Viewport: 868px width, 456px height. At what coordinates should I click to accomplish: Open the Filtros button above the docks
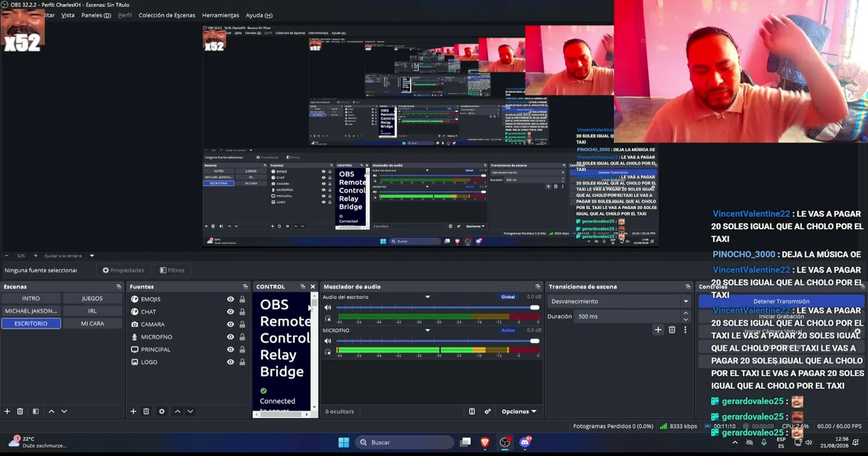(172, 270)
